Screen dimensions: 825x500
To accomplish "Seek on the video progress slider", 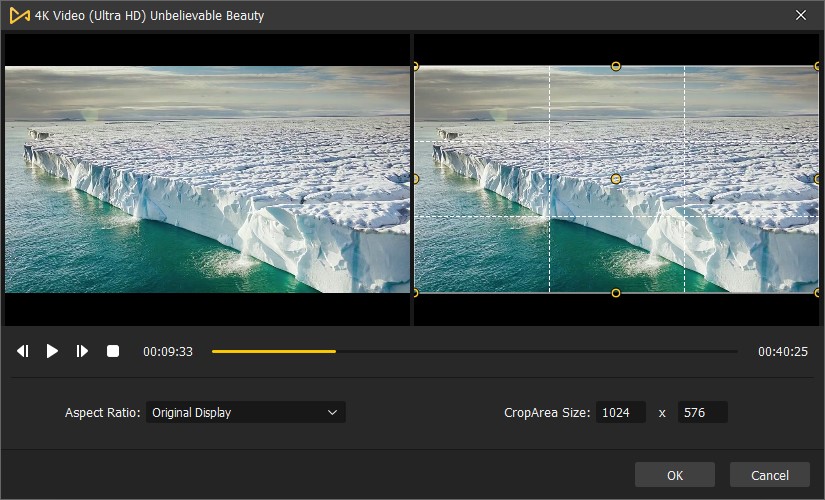I will tap(474, 352).
